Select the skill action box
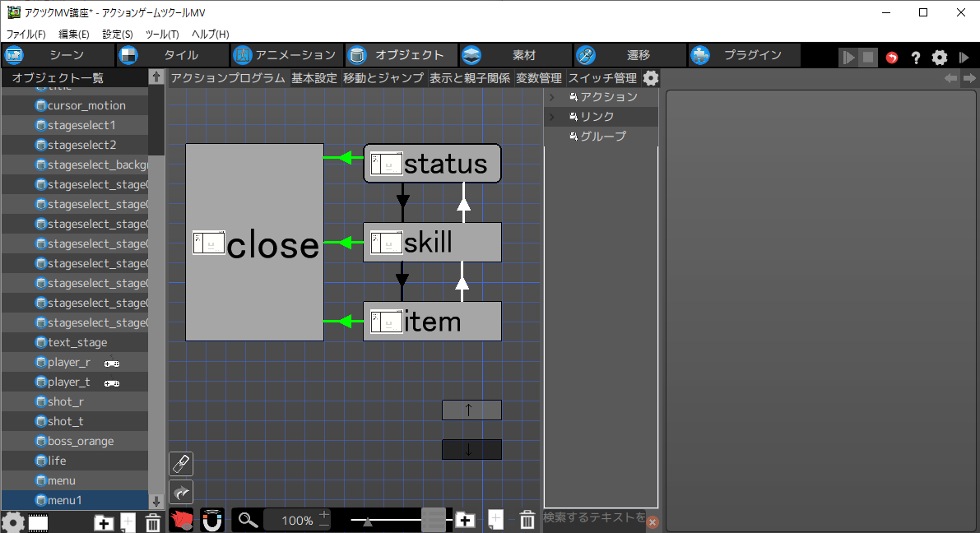This screenshot has height=533, width=980. point(433,243)
